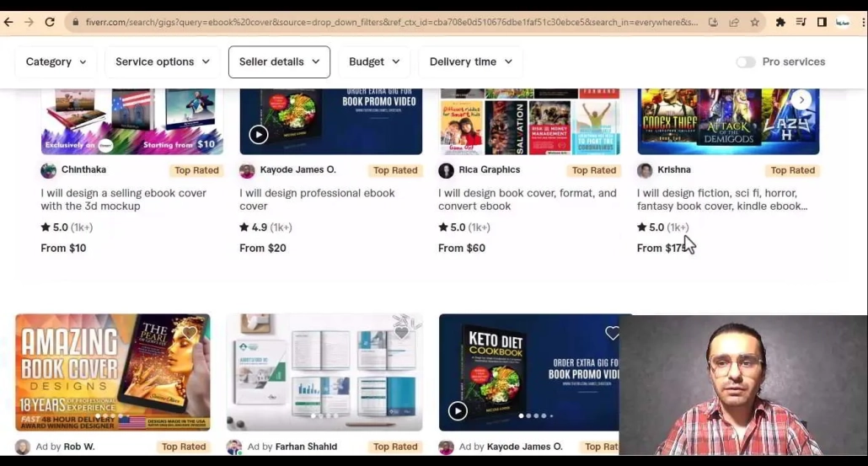Click the heart icon on the Amazing Book Cover gig
The image size is (868, 466).
tap(190, 334)
